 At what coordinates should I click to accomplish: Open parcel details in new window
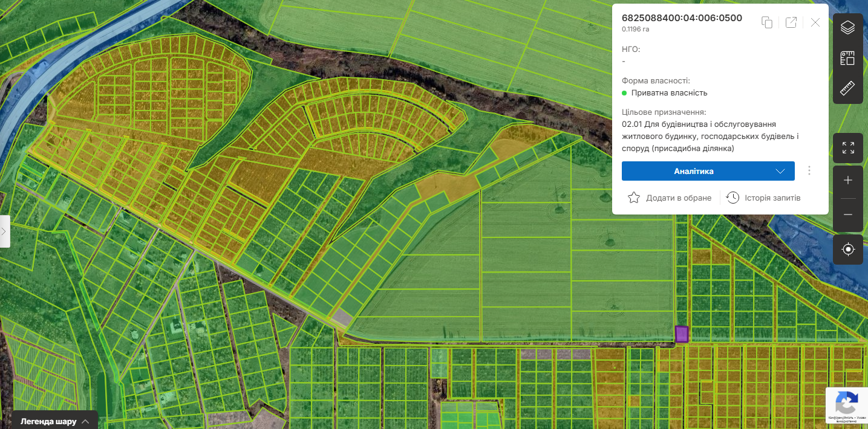pos(791,22)
